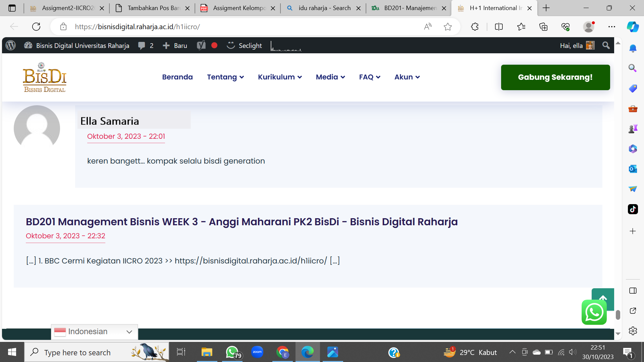Click the BisDi Bisnis Digital logo
This screenshot has height=362, width=644.
click(45, 77)
